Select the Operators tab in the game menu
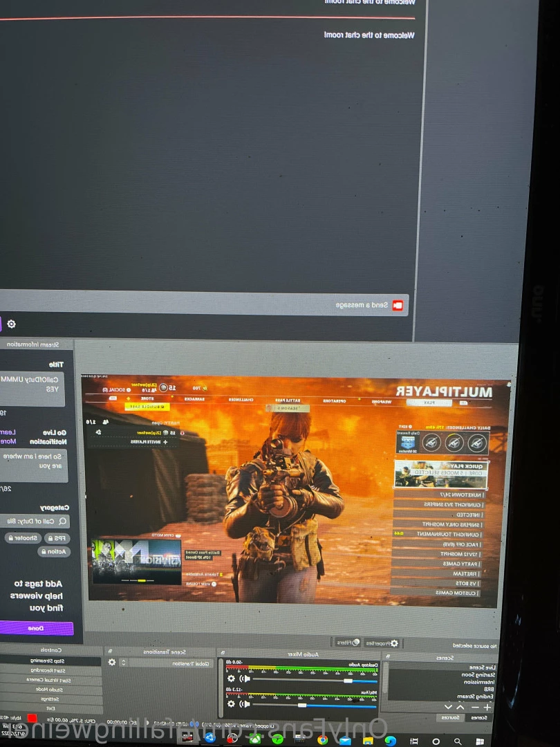560x747 pixels. point(335,400)
